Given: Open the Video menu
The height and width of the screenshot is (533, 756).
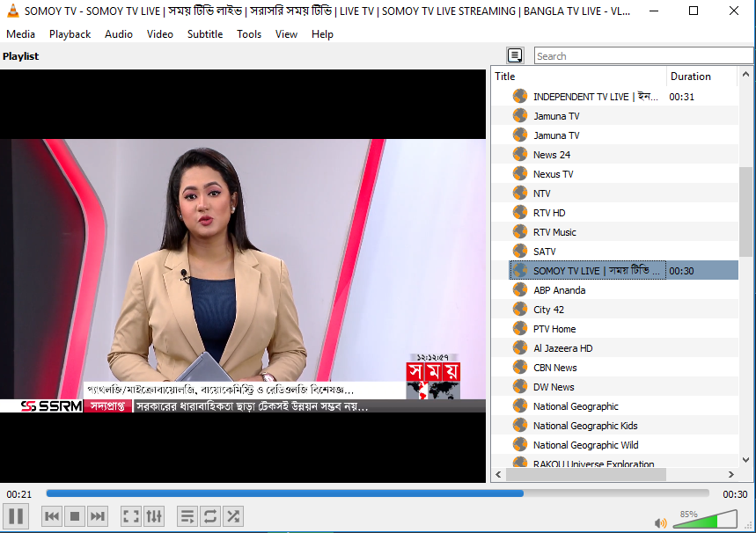Looking at the screenshot, I should (x=160, y=34).
